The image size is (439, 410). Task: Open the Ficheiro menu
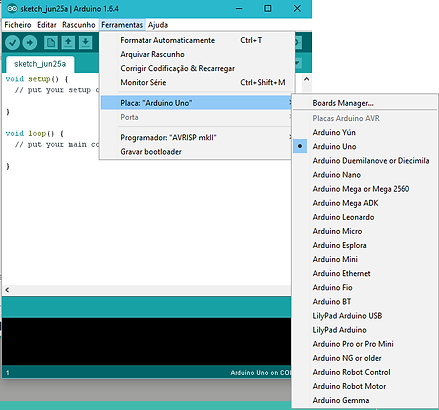coord(18,25)
